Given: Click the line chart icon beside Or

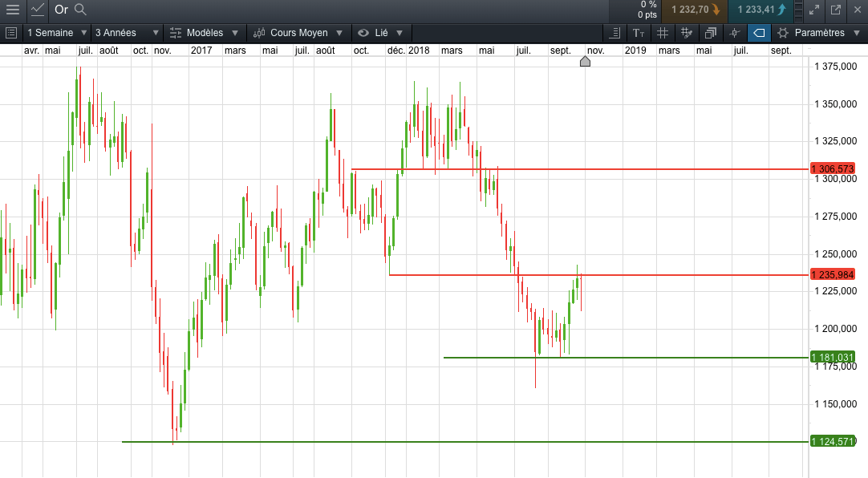Looking at the screenshot, I should click(x=38, y=10).
